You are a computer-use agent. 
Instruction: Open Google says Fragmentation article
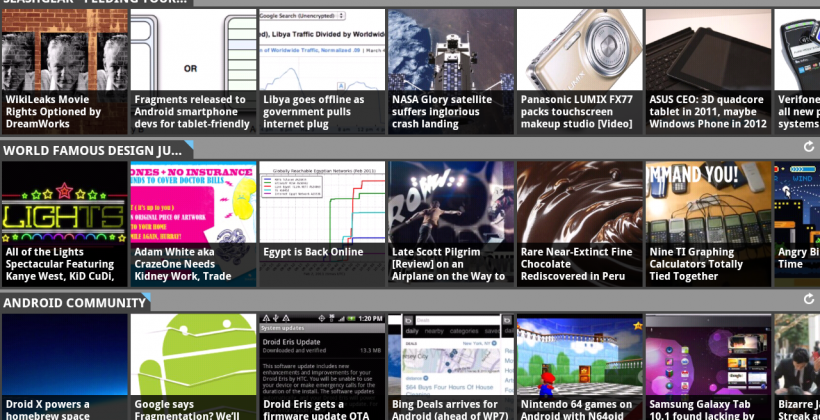tap(193, 367)
